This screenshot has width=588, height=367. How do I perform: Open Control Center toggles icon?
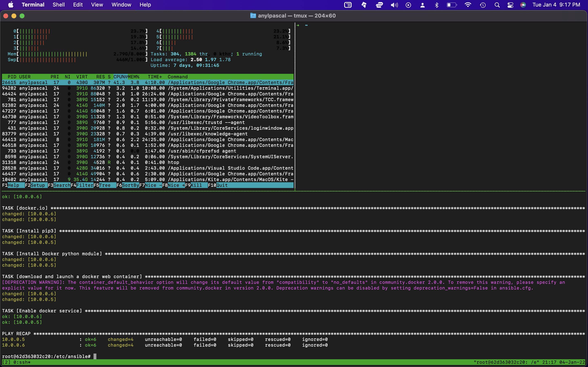pyautogui.click(x=510, y=5)
